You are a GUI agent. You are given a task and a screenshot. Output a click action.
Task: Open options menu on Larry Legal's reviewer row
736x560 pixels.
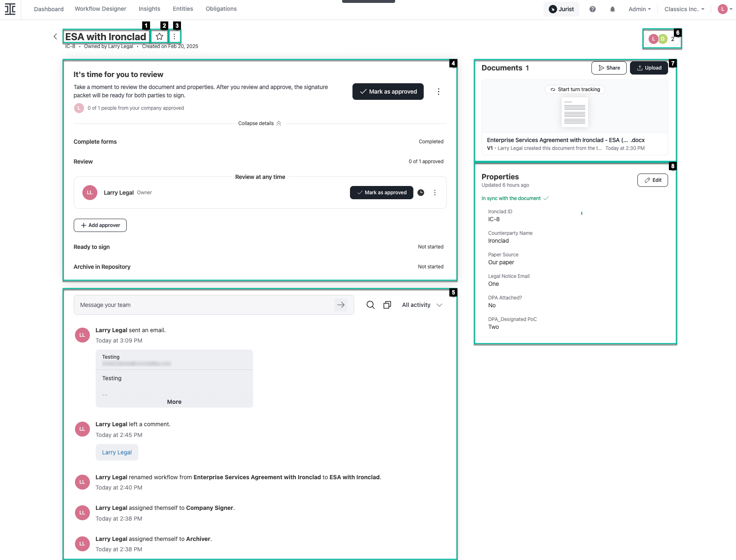[435, 193]
